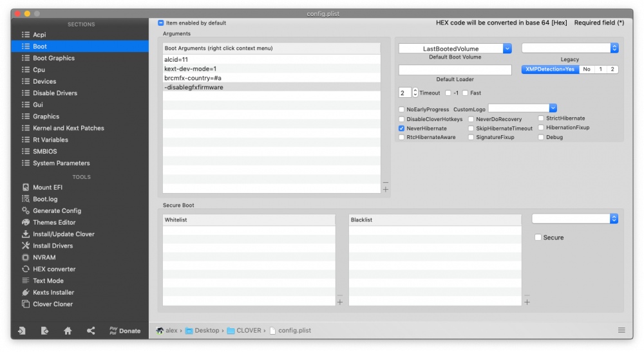Enable the RtcHibernateAware checkbox

click(402, 138)
